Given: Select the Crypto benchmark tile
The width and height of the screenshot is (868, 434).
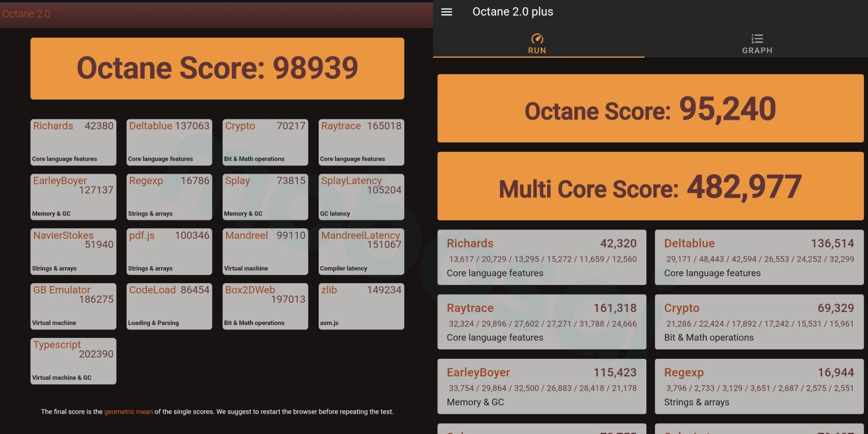Looking at the screenshot, I should tap(265, 142).
